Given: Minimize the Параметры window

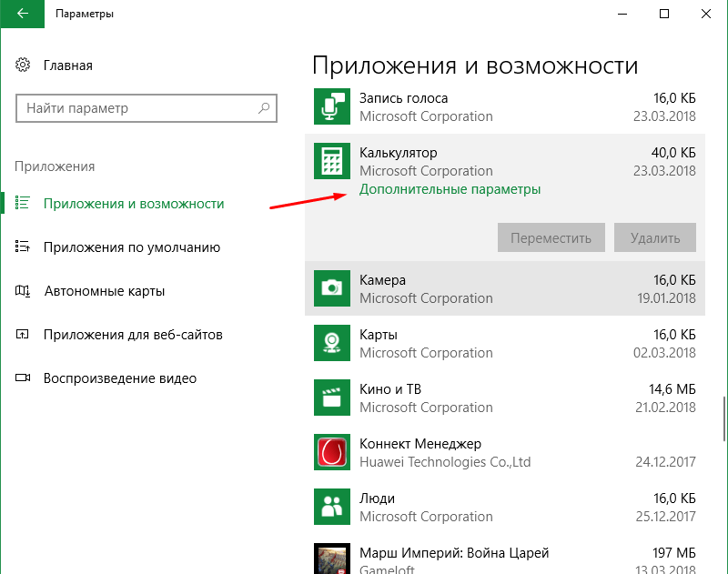Looking at the screenshot, I should 622,14.
